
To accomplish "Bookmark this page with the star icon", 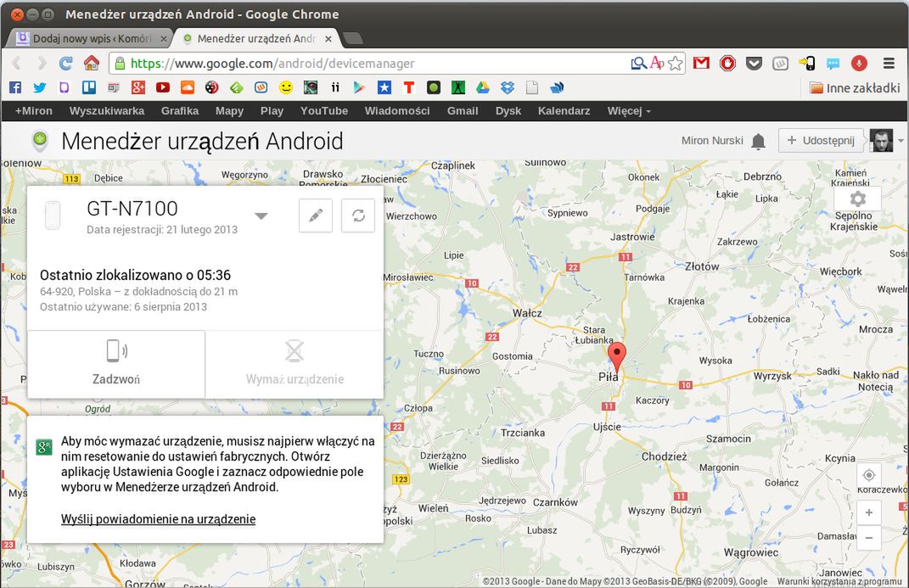I will (675, 63).
